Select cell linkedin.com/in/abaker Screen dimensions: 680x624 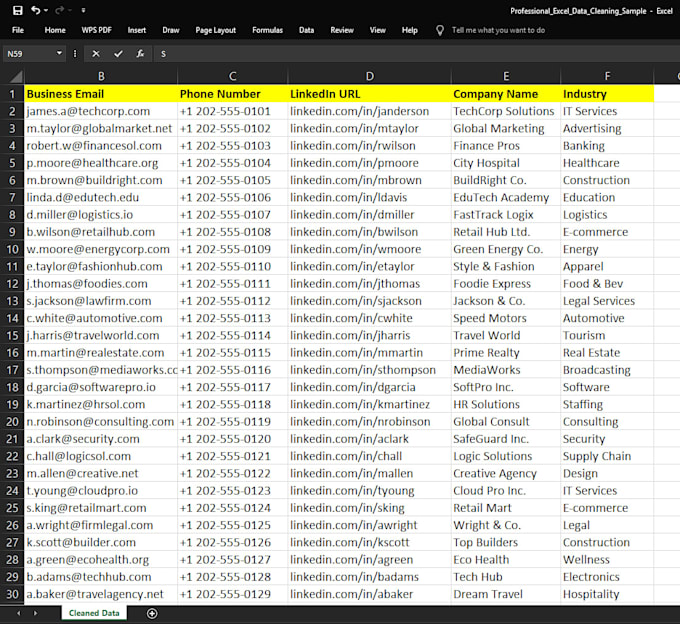(x=369, y=594)
